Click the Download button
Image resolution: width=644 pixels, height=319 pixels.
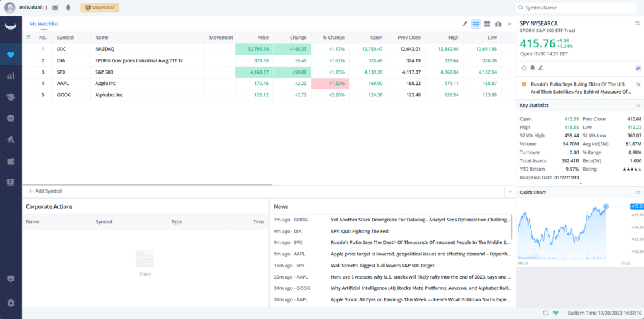[x=99, y=8]
